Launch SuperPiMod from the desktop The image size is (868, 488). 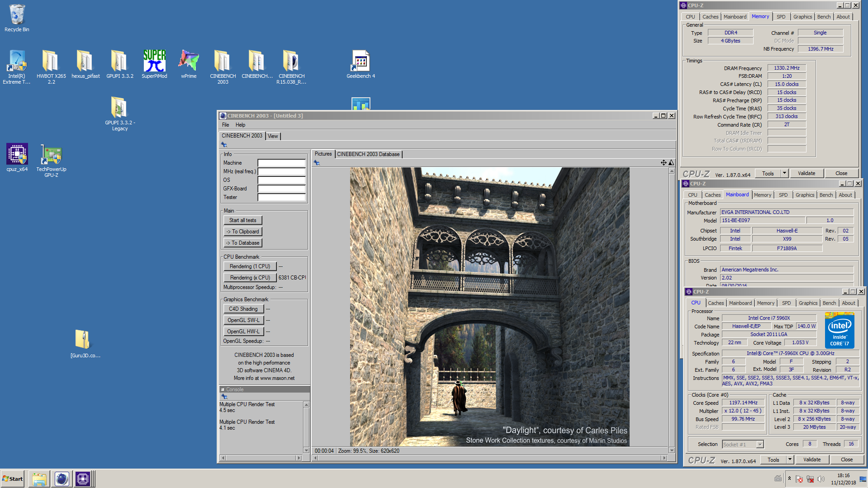(154, 64)
